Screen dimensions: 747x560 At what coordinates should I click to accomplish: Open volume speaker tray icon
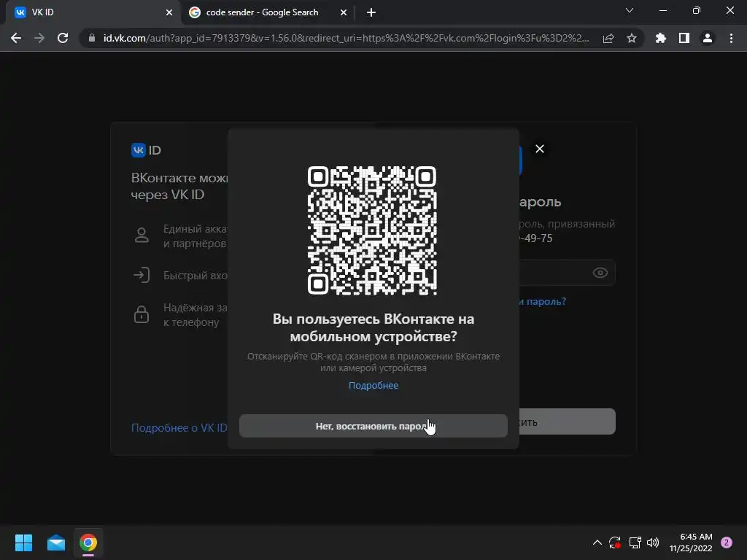[x=653, y=542]
